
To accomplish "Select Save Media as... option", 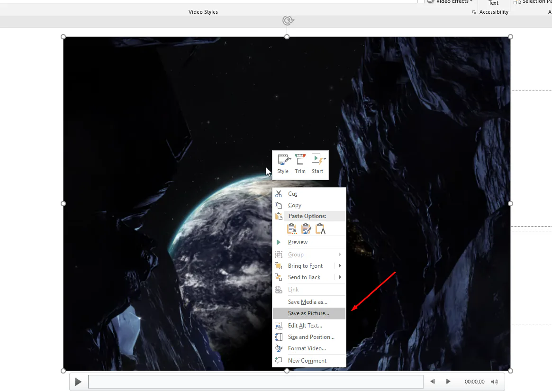I will tap(309, 301).
